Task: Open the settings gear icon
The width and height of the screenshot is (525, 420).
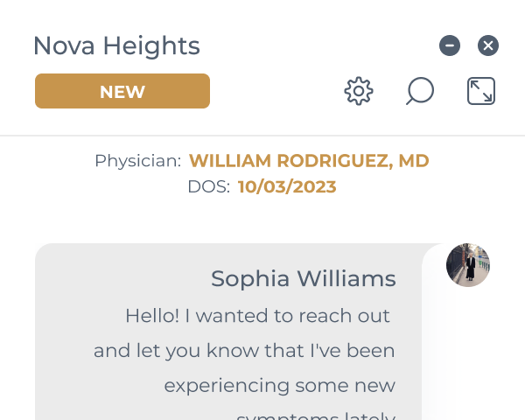Action: (x=359, y=91)
